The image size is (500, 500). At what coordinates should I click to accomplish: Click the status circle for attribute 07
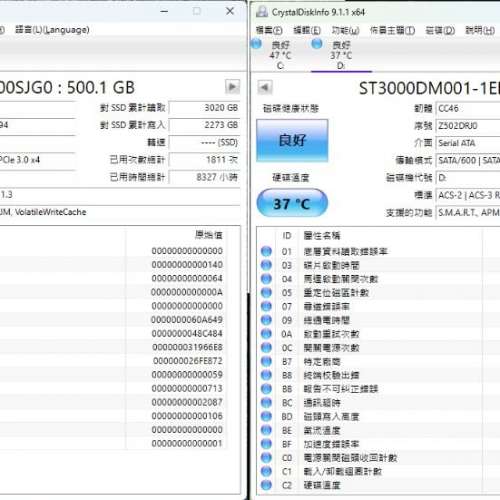(266, 306)
